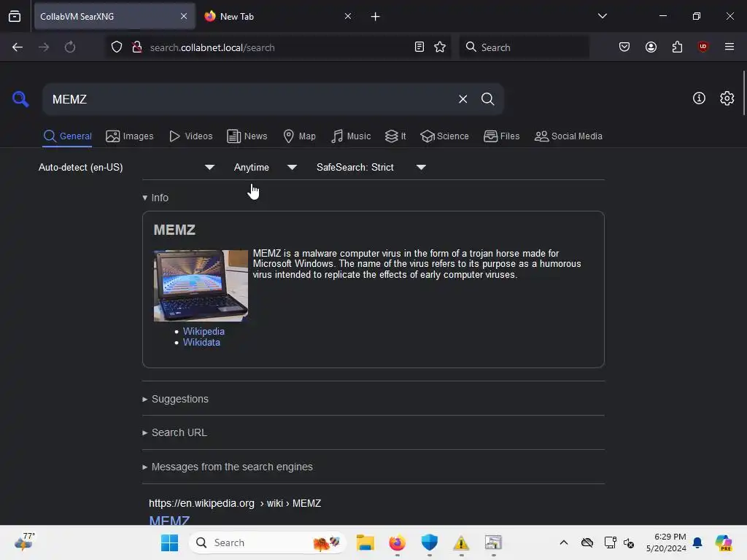Open SearXNG preferences gear icon

pos(727,98)
